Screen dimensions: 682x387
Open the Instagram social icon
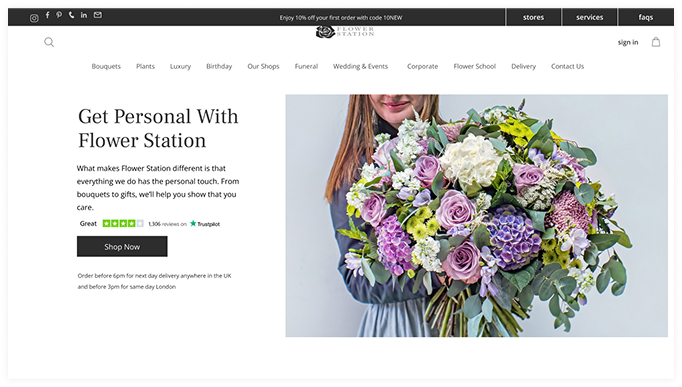click(x=34, y=18)
